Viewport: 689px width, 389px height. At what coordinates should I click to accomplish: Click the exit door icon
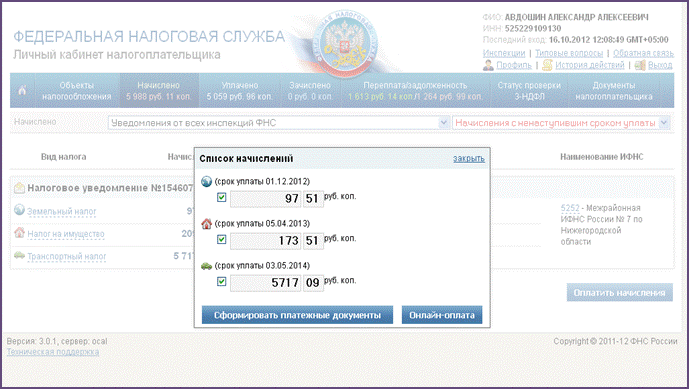[640, 65]
